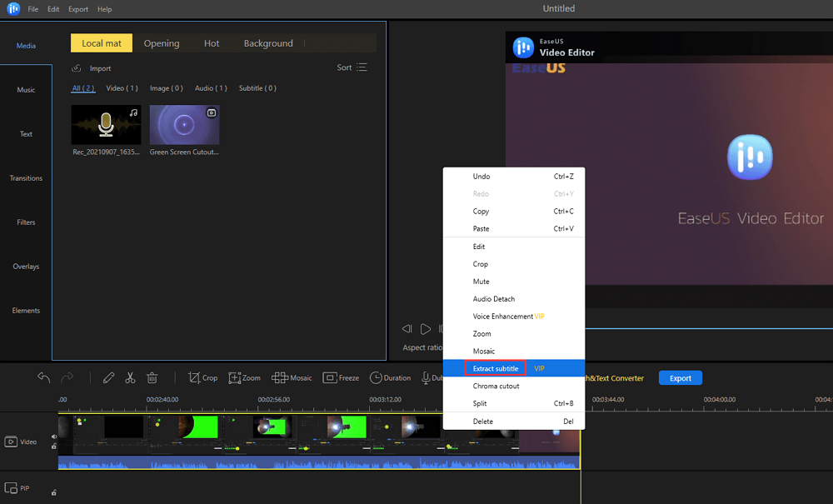Click the preview play button
Image resolution: width=833 pixels, height=504 pixels.
tap(426, 329)
